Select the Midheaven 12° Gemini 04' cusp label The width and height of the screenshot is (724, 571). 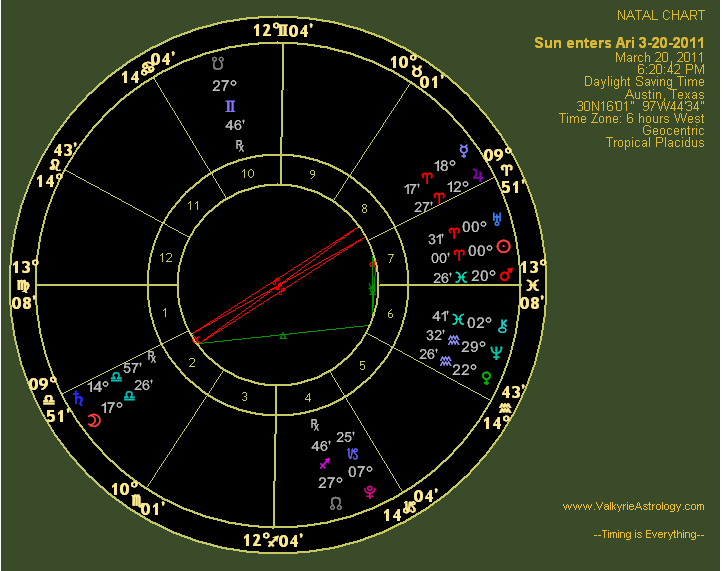282,30
